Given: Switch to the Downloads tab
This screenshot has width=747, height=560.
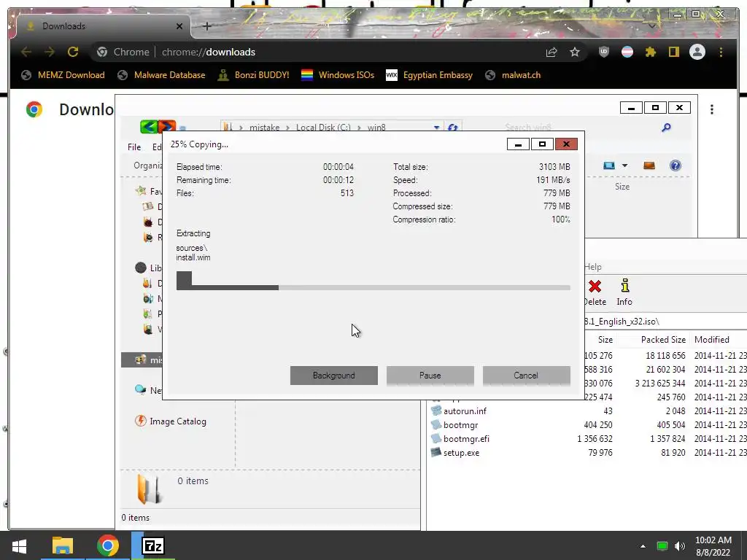Looking at the screenshot, I should coord(104,26).
